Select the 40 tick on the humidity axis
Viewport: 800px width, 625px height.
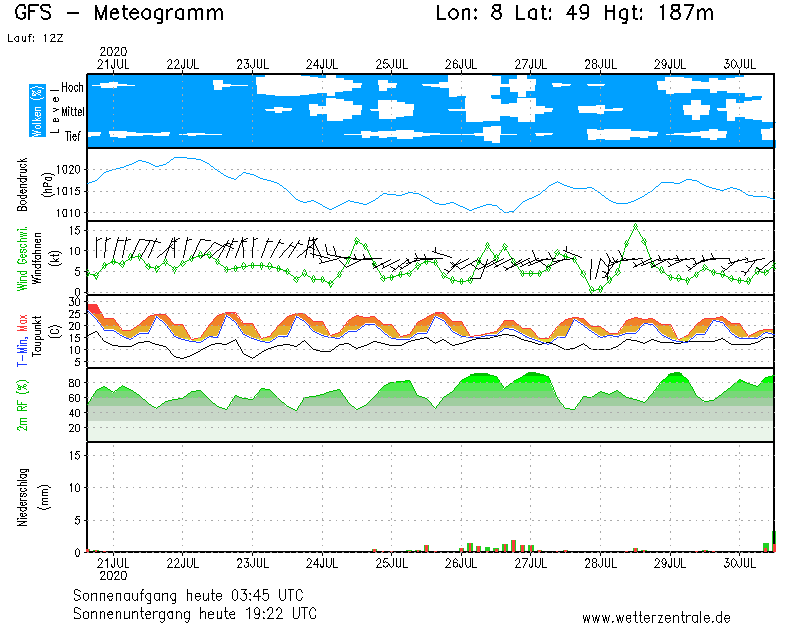pyautogui.click(x=74, y=413)
